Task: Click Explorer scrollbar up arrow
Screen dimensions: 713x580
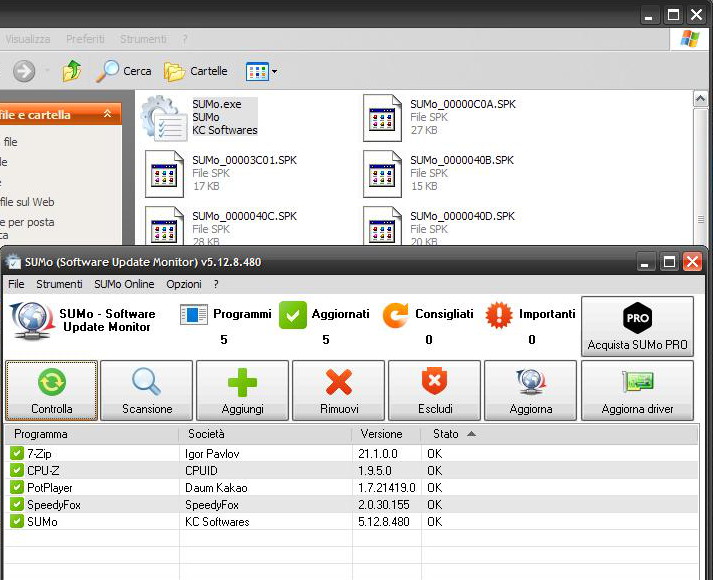Action: 700,99
